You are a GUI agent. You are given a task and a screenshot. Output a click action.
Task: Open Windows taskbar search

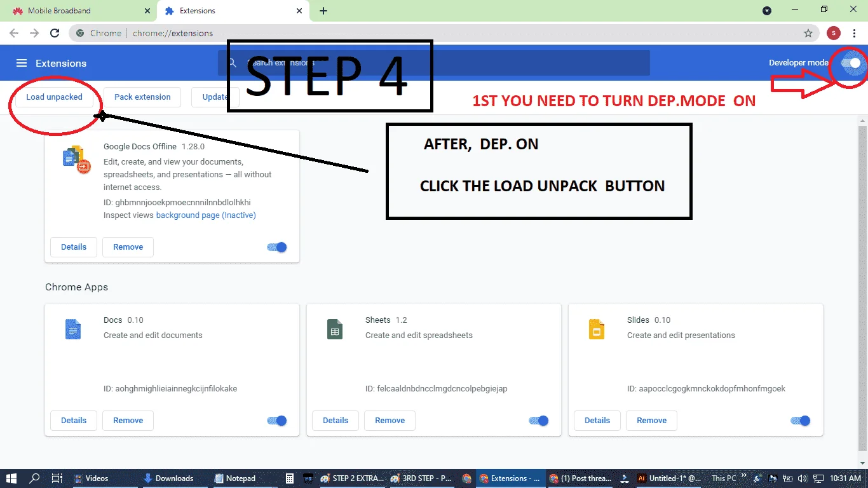coord(35,478)
